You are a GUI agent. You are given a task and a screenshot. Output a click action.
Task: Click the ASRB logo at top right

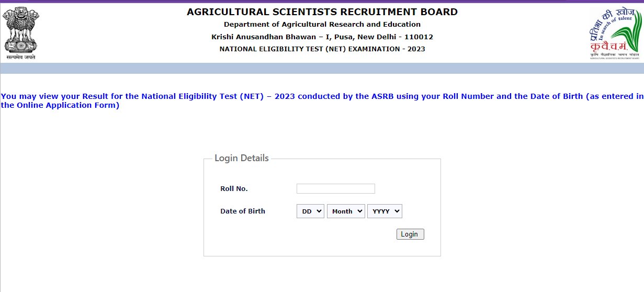tap(615, 29)
